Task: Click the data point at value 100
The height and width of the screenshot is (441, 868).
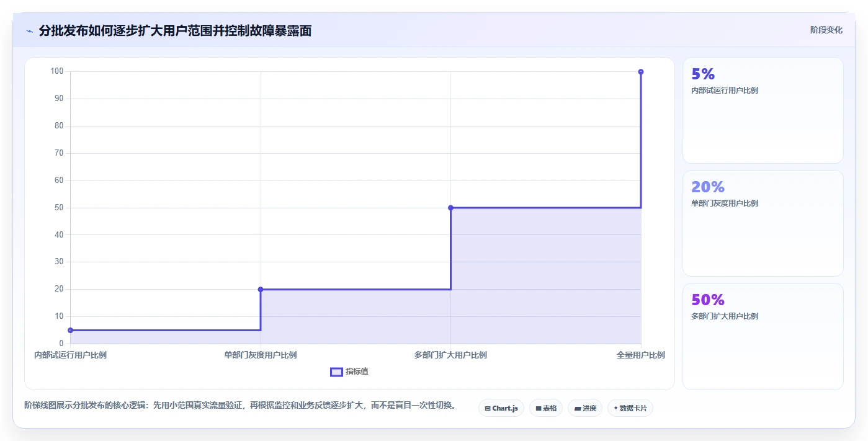Action: click(x=641, y=72)
